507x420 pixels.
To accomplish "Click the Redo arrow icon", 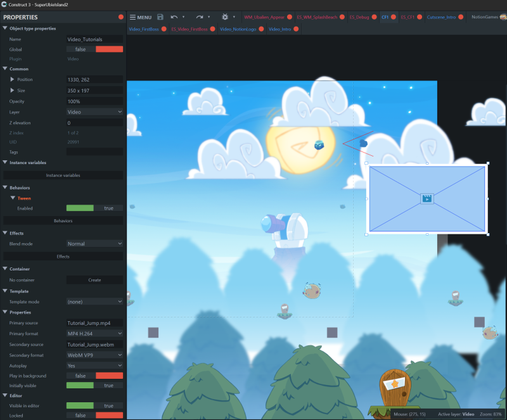I will 199,17.
